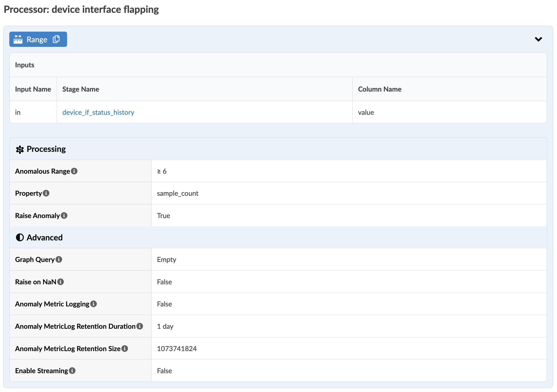The width and height of the screenshot is (557, 392).
Task: Click the sample_count property value
Action: pyautogui.click(x=178, y=193)
